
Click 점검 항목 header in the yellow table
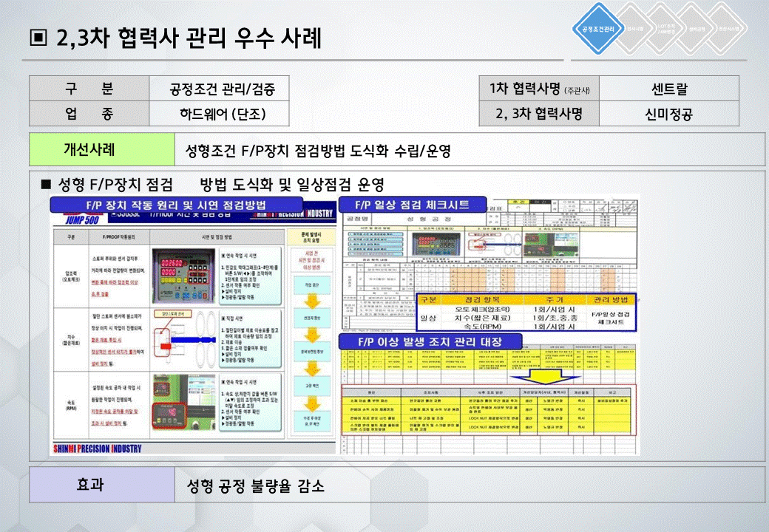point(481,299)
